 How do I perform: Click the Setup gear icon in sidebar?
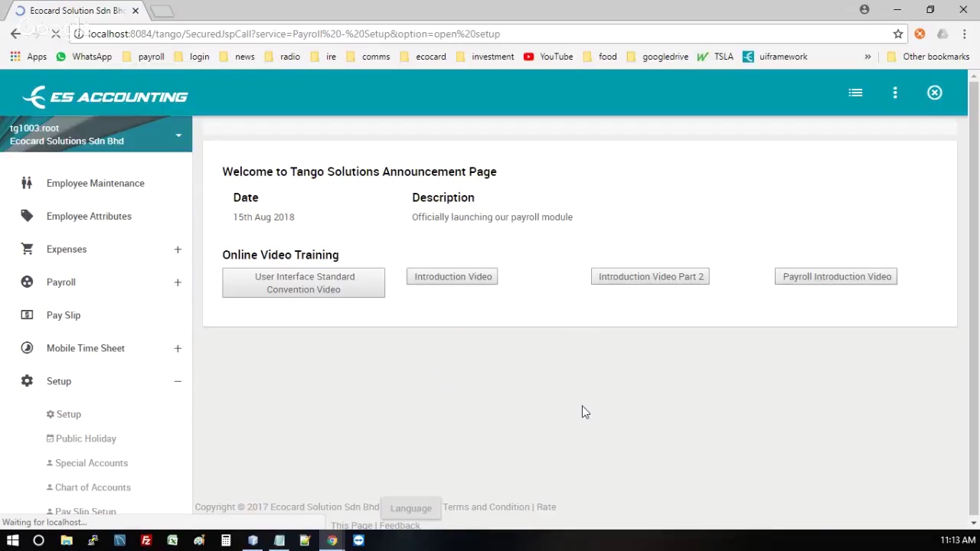[27, 380]
